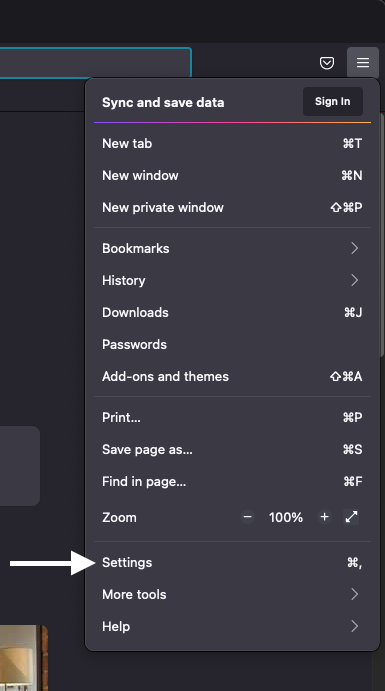This screenshot has width=385, height=691.
Task: Expand the Bookmarks submenu chevron
Action: click(355, 248)
